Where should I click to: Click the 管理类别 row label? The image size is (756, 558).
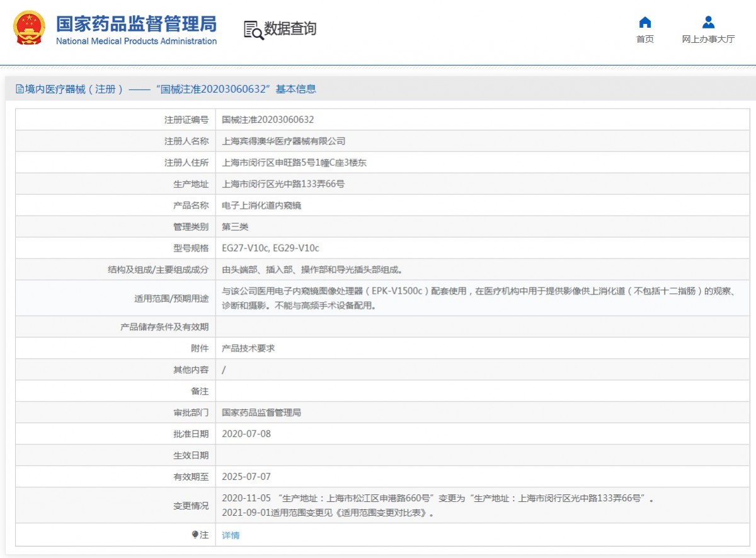[191, 227]
